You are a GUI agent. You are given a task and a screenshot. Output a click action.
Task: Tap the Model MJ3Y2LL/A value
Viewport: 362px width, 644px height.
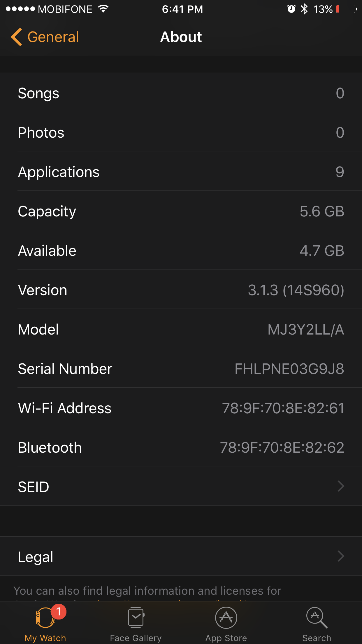306,330
